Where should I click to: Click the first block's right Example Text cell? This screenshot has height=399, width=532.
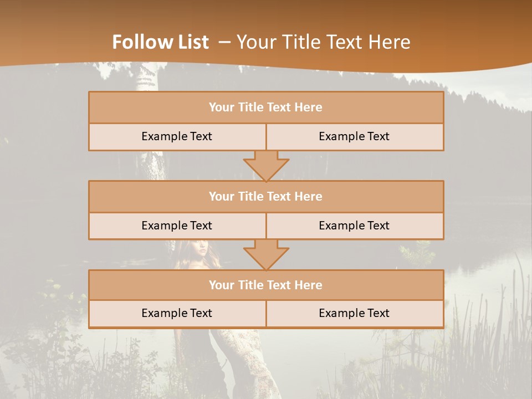click(x=355, y=137)
